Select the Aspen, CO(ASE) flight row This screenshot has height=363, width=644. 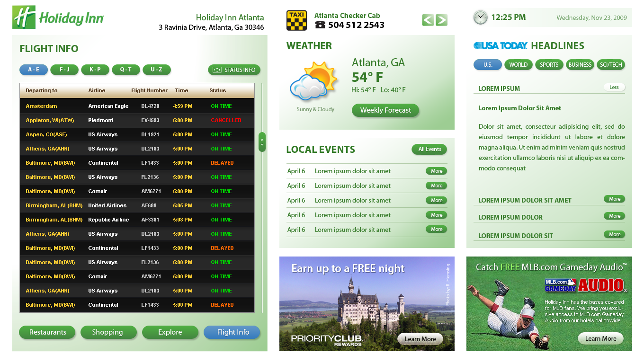(x=137, y=134)
